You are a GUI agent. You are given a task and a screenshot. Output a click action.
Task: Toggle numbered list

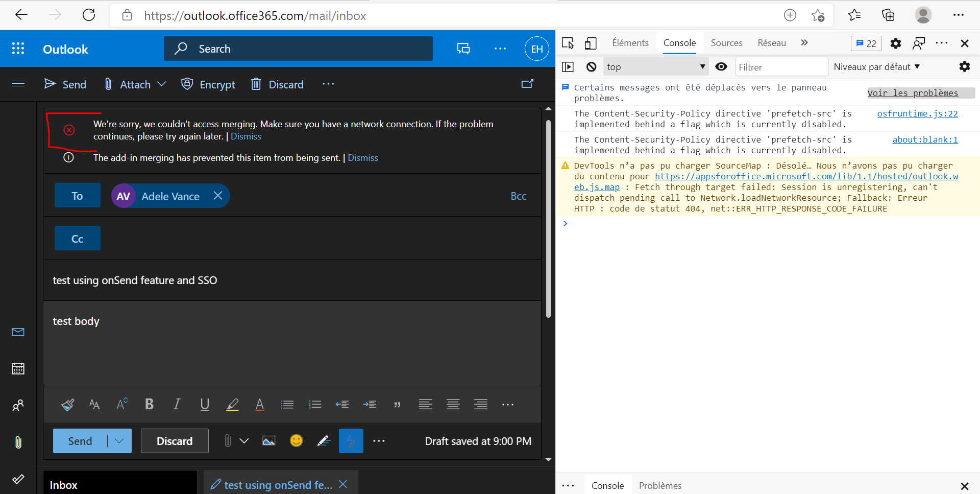[315, 405]
